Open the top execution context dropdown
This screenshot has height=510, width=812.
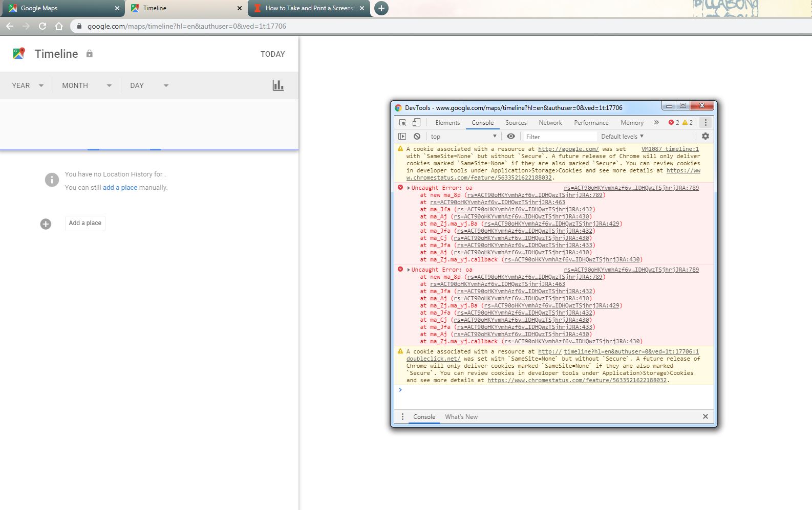pos(463,137)
